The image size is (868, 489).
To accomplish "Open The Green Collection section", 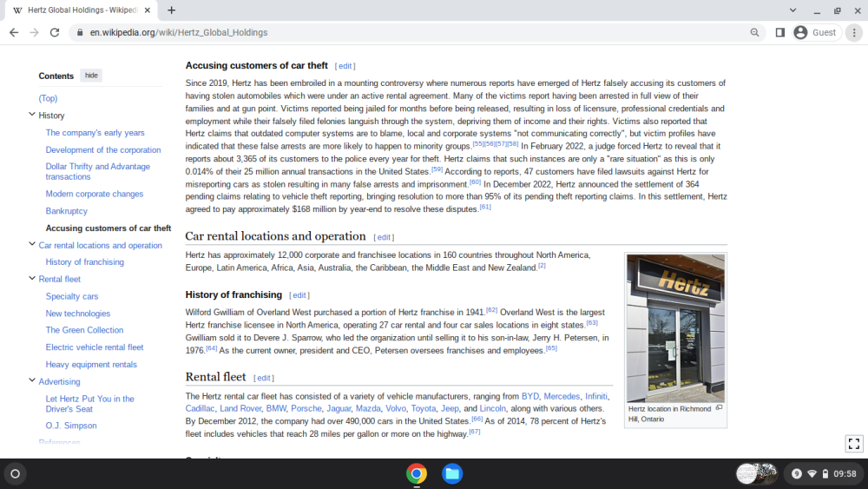I will pyautogui.click(x=85, y=330).
